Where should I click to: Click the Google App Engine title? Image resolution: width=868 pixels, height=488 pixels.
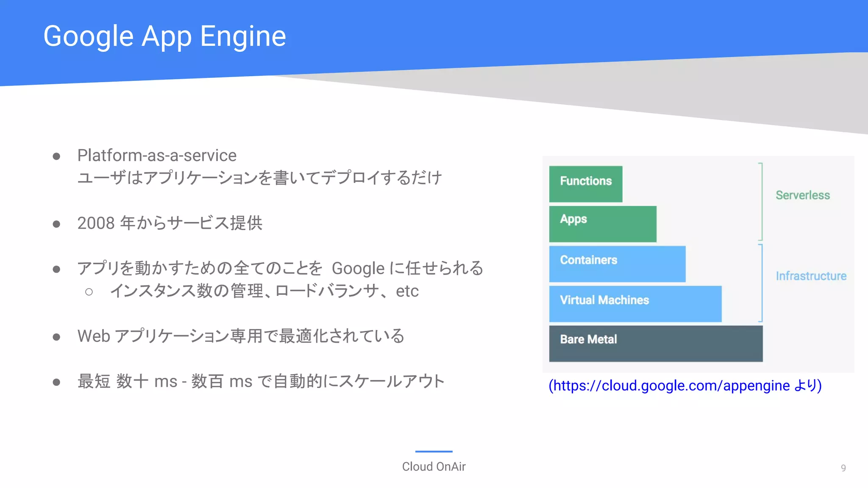[x=165, y=36]
